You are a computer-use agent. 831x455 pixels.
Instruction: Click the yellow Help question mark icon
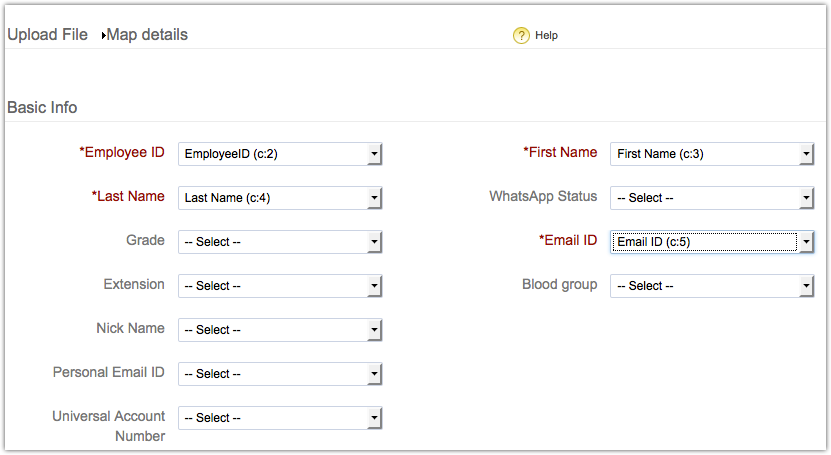(x=521, y=35)
